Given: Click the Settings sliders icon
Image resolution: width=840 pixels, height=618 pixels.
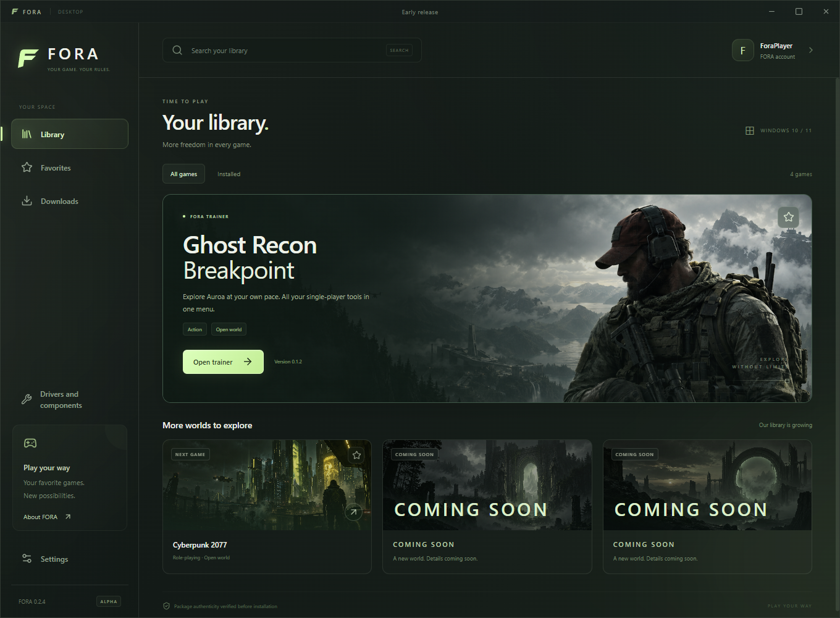Looking at the screenshot, I should coord(27,559).
